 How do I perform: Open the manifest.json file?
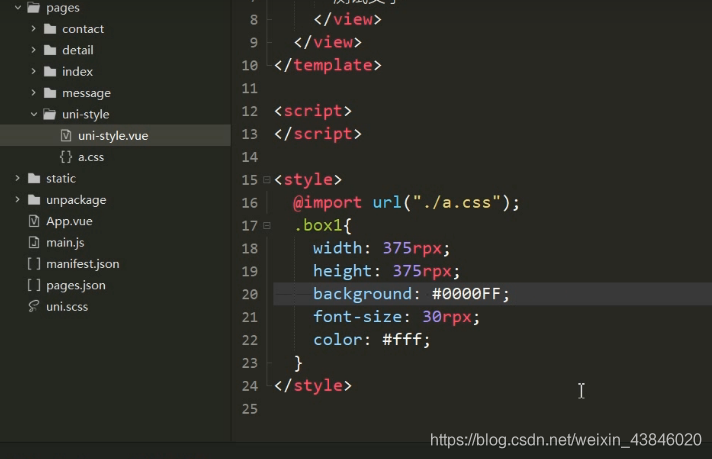[x=83, y=264]
